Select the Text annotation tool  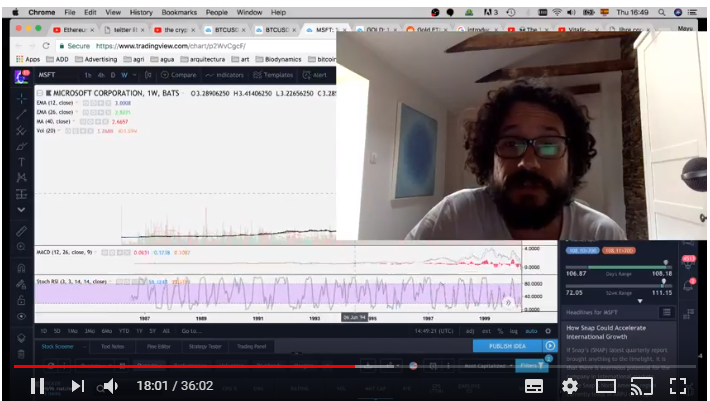(21, 162)
